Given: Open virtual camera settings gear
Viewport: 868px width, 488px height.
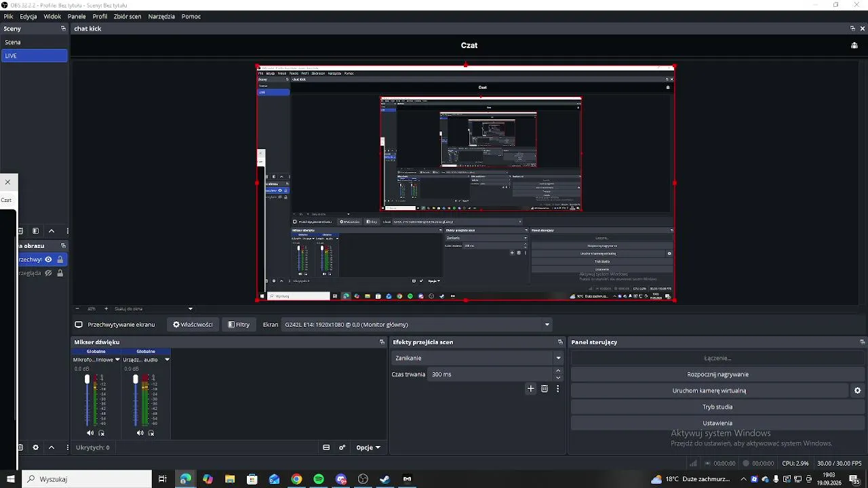Looking at the screenshot, I should [x=857, y=390].
